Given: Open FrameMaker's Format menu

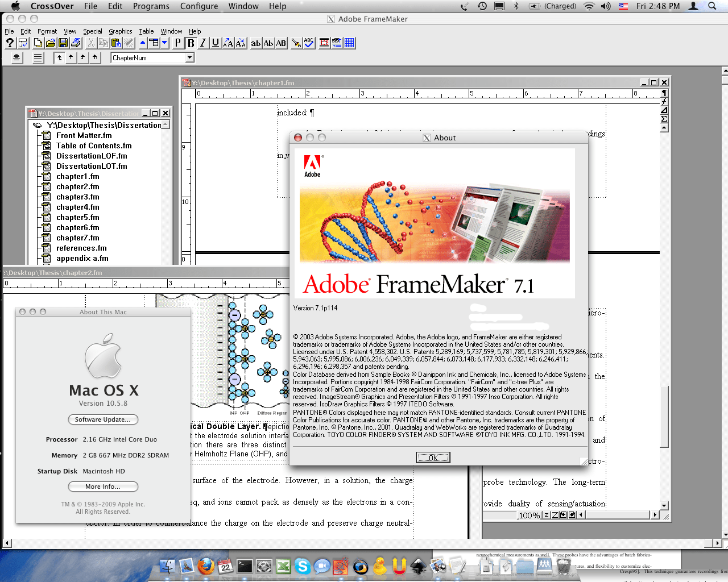Looking at the screenshot, I should pos(47,31).
